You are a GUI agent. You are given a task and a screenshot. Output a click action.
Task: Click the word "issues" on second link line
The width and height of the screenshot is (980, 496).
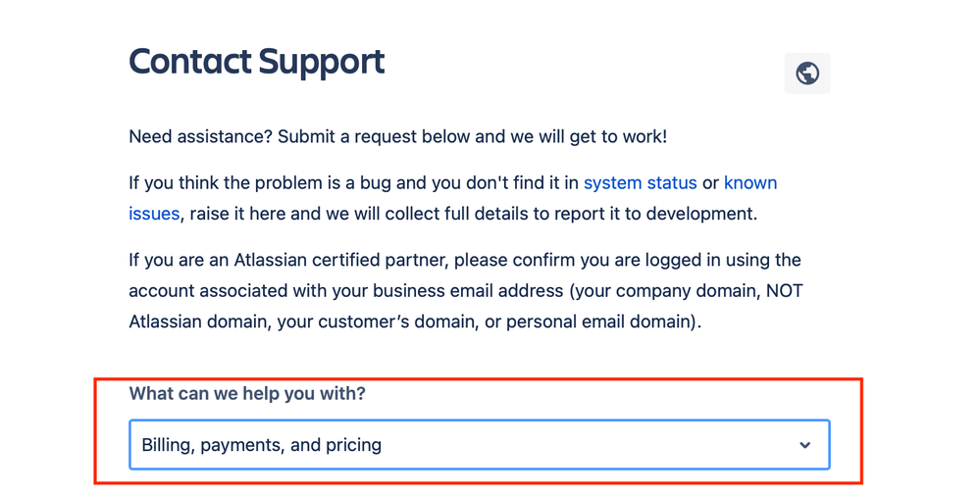[154, 214]
